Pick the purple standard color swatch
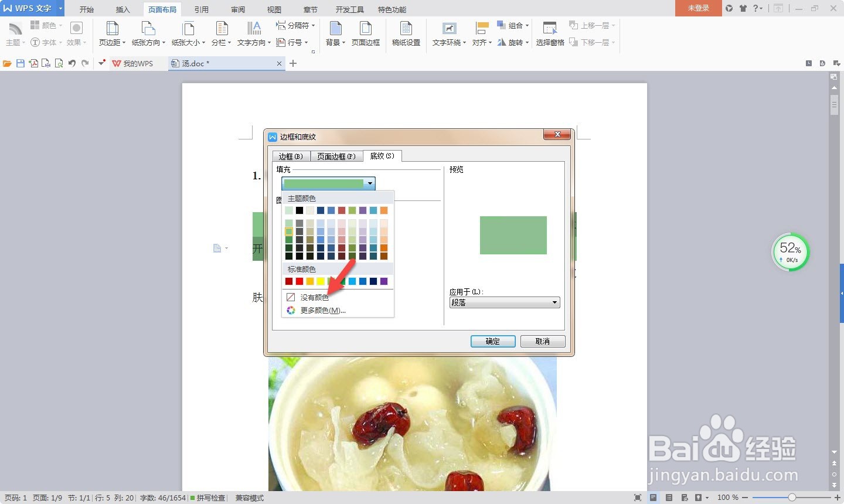Viewport: 844px width, 504px height. [x=384, y=281]
